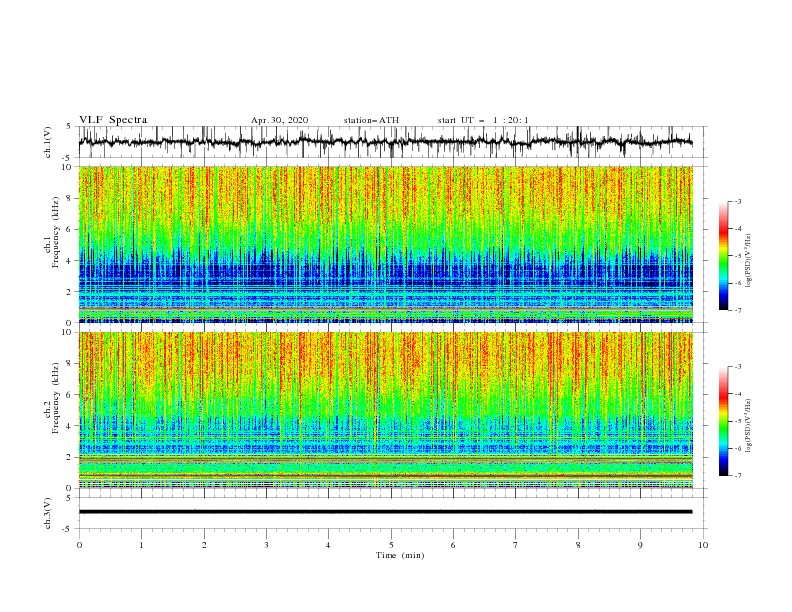Click the "ch.3(V)" axis label
The height and width of the screenshot is (612, 792).
point(48,513)
